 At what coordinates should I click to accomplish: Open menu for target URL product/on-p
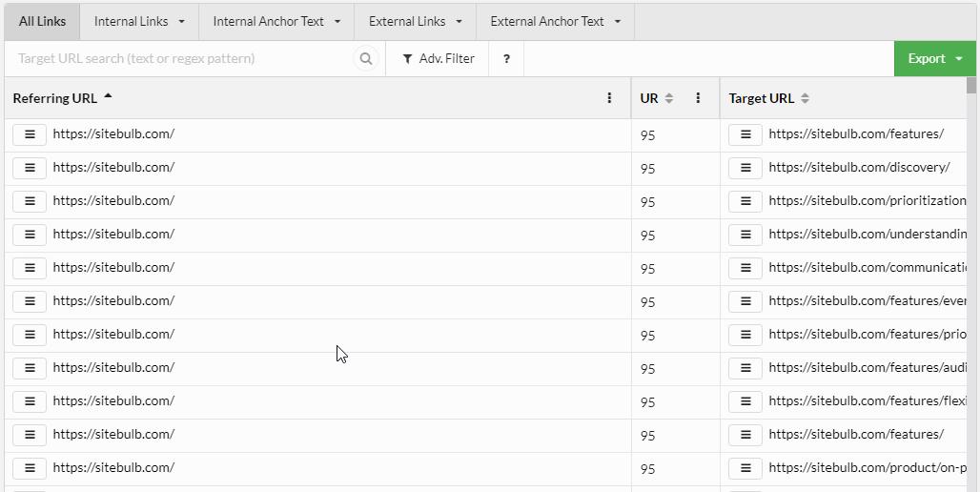click(x=745, y=468)
